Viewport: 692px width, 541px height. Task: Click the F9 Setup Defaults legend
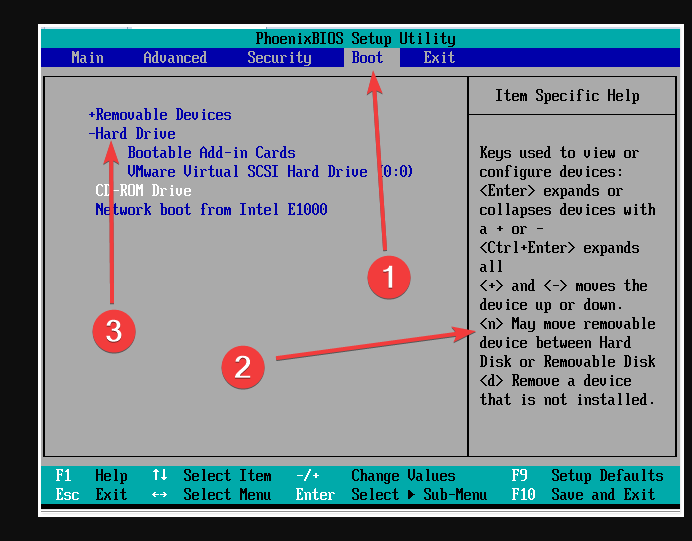587,476
